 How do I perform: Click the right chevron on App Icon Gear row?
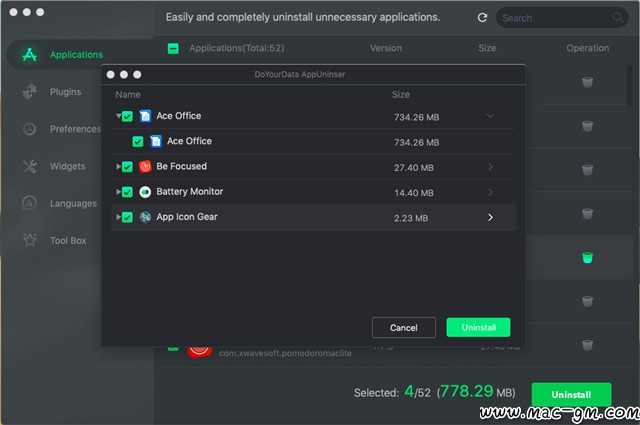pyautogui.click(x=490, y=217)
